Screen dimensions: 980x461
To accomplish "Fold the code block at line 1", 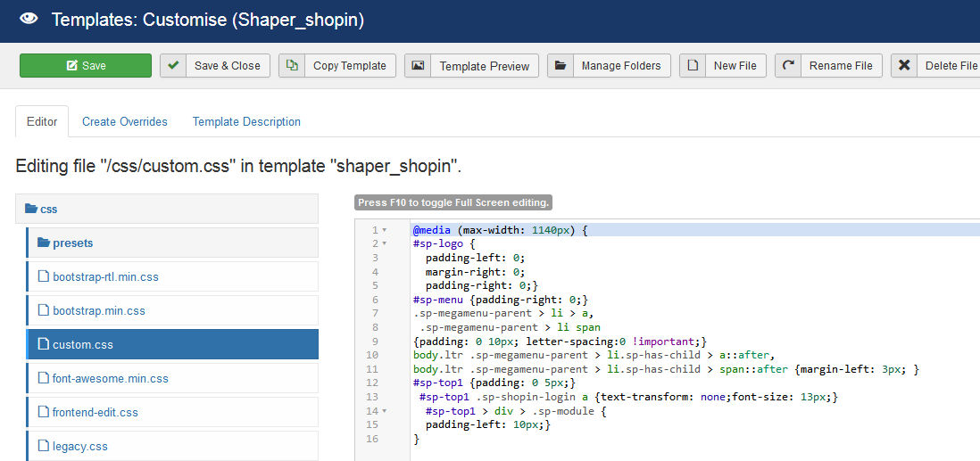I will (385, 230).
